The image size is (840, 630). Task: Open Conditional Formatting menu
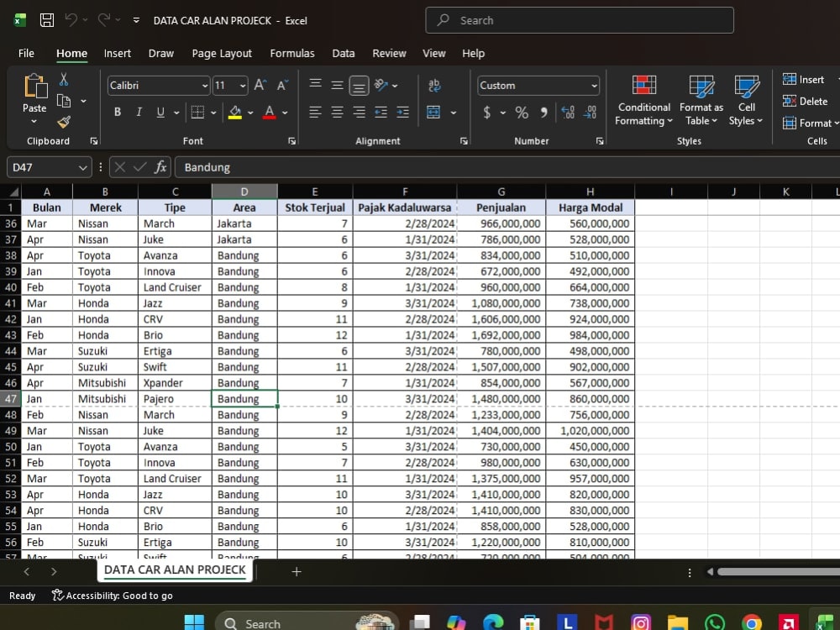point(643,100)
